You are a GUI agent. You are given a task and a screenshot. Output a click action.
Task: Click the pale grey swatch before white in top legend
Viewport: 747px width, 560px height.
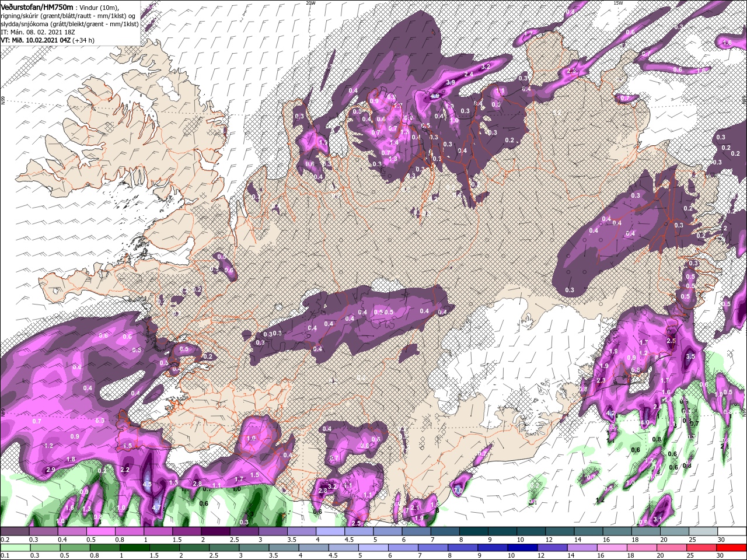coord(703,532)
